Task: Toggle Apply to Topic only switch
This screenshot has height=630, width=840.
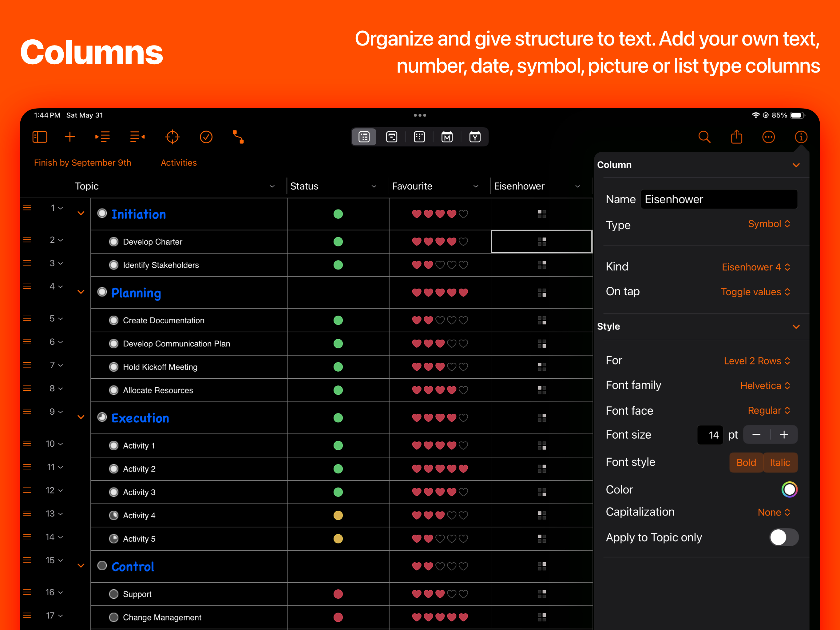Action: pyautogui.click(x=784, y=537)
